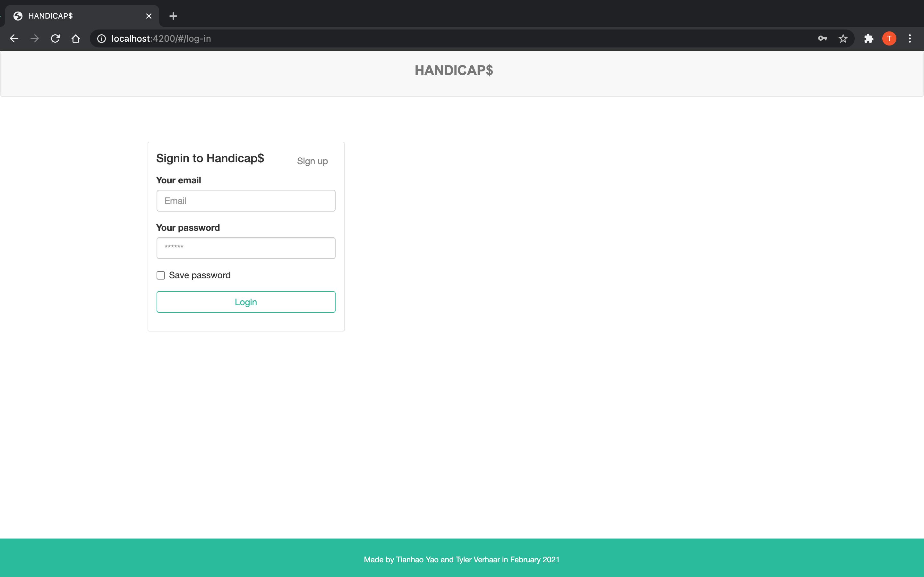This screenshot has height=577, width=924.
Task: Open saved passwords key icon
Action: click(x=822, y=38)
